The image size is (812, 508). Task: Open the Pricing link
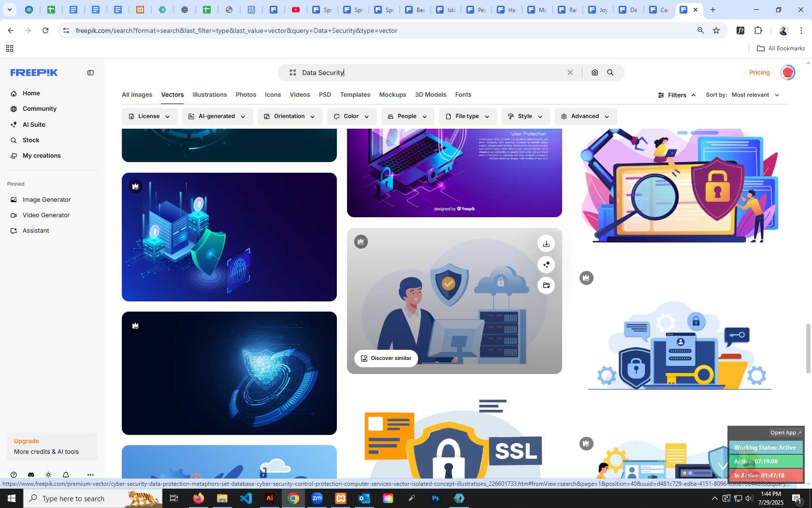pyautogui.click(x=759, y=73)
